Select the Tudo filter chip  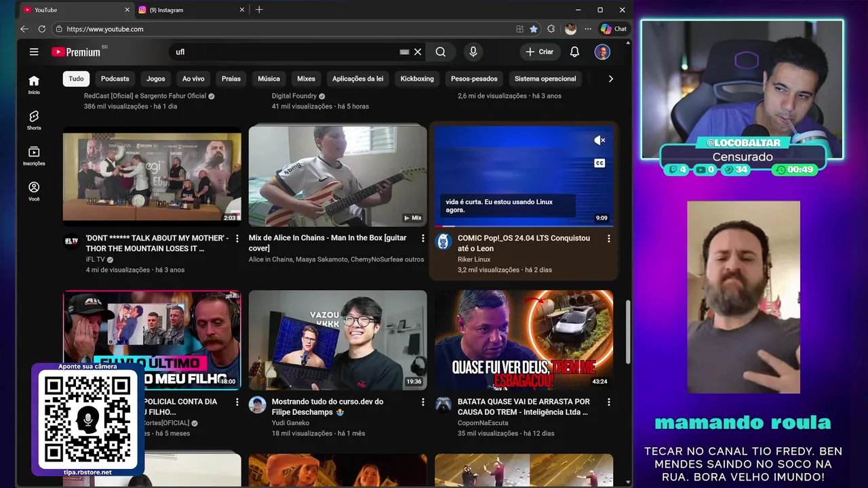(x=76, y=79)
